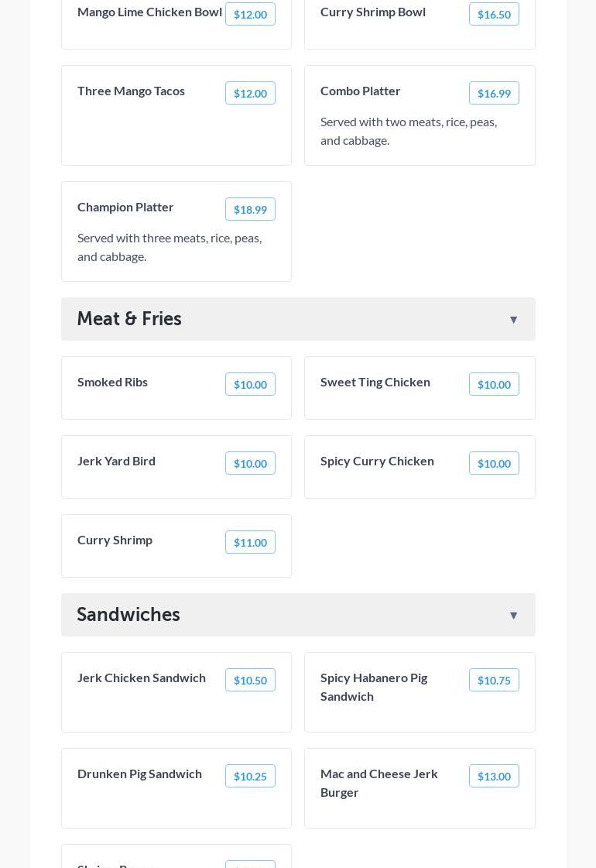Select the Sweet Ting Chicken price button
The image size is (596, 868).
[x=494, y=385]
